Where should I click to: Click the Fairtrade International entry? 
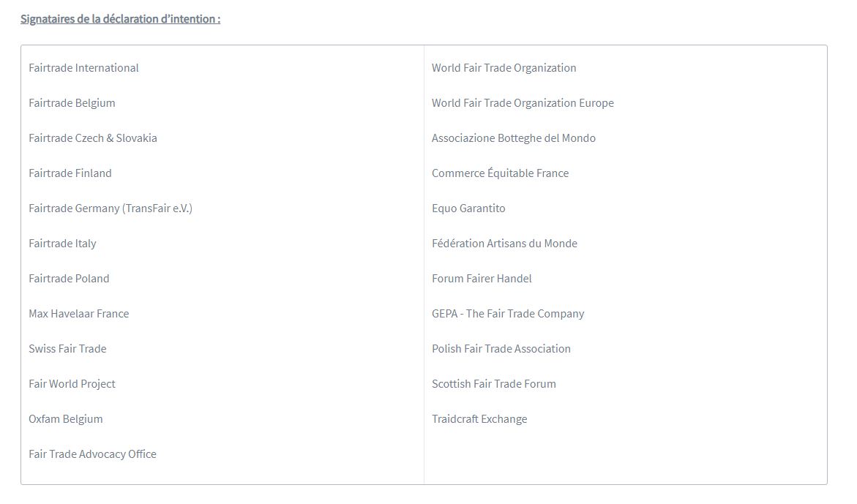pyautogui.click(x=83, y=68)
